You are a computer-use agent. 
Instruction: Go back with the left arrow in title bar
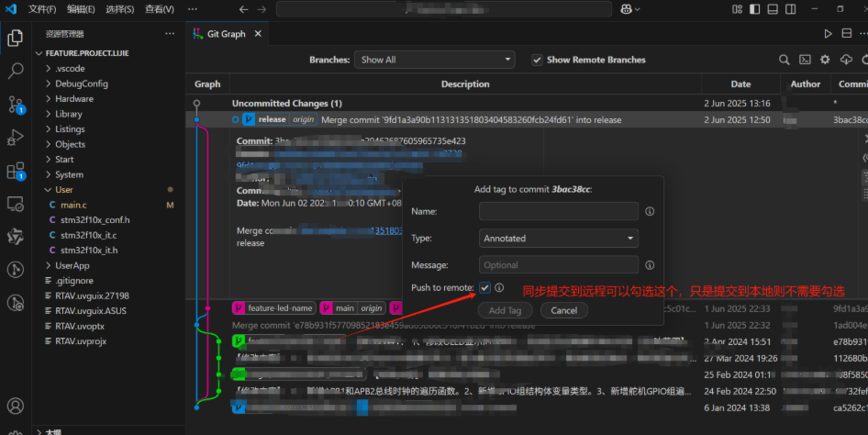coord(243,9)
